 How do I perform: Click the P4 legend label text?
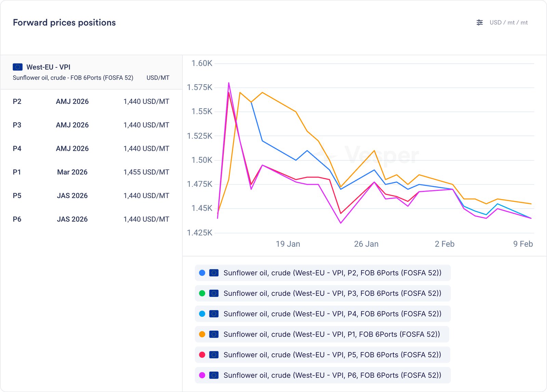point(332,314)
